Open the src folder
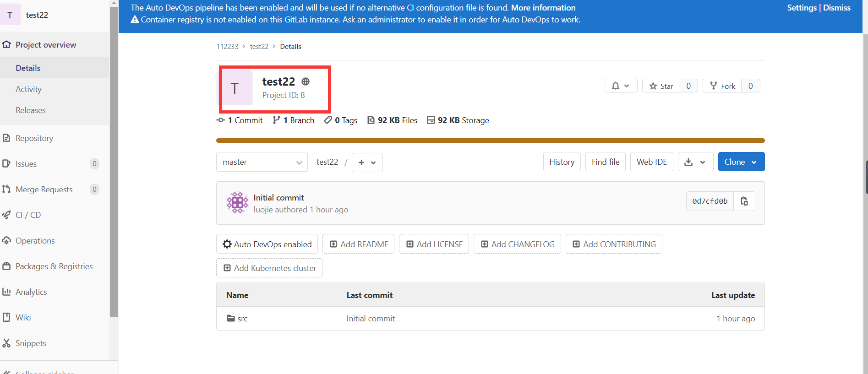Viewport: 868px width, 374px height. (x=242, y=319)
